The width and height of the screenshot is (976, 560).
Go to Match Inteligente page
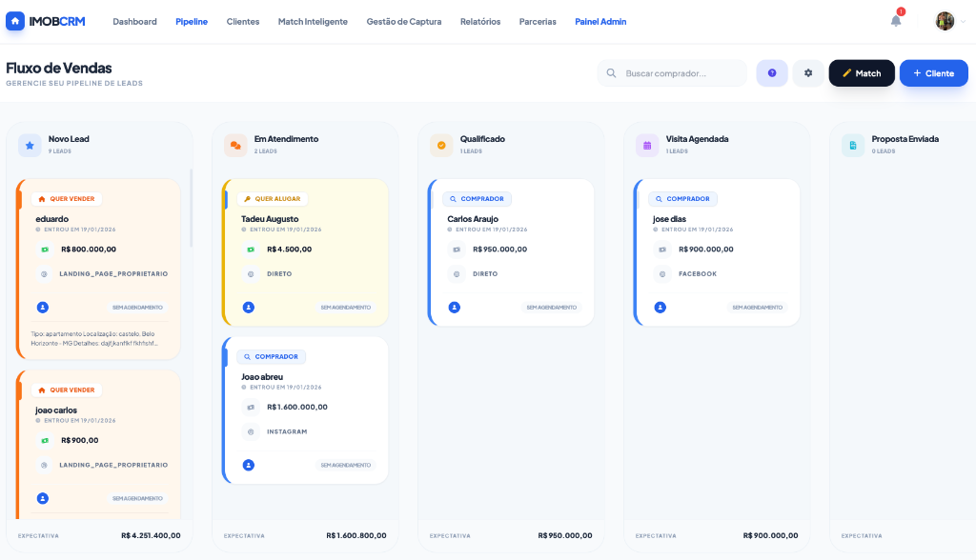(x=313, y=21)
